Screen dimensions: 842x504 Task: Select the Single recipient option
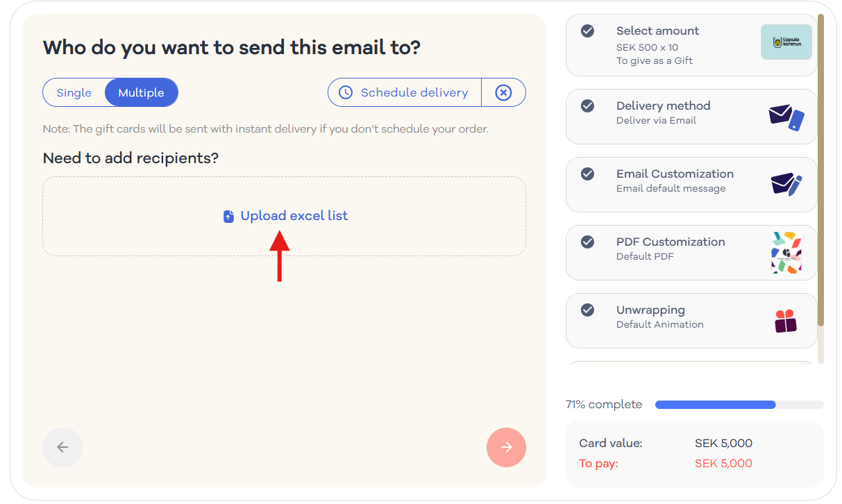click(x=74, y=92)
